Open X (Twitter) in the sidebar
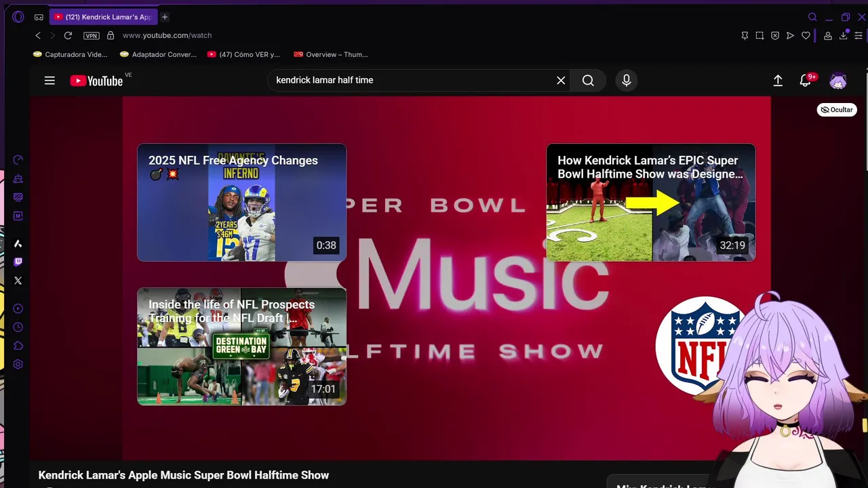Viewport: 868px width, 488px height. 18,281
